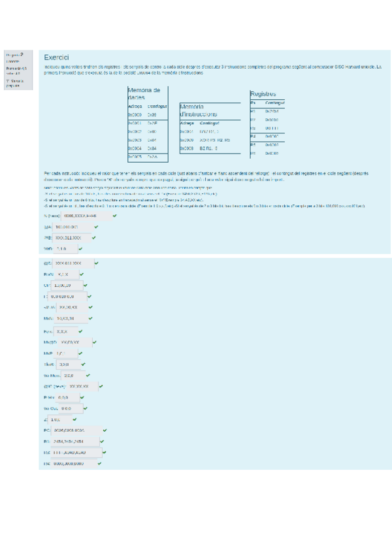Click instruction cell XOR R3, R2, R5
This screenshot has width=392, height=554.
[x=214, y=140]
